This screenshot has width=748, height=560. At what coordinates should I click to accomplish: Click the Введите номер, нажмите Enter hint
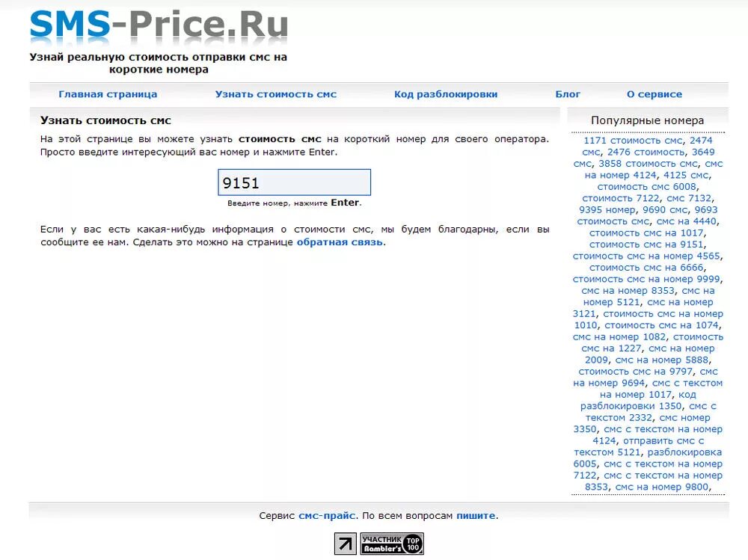294,203
